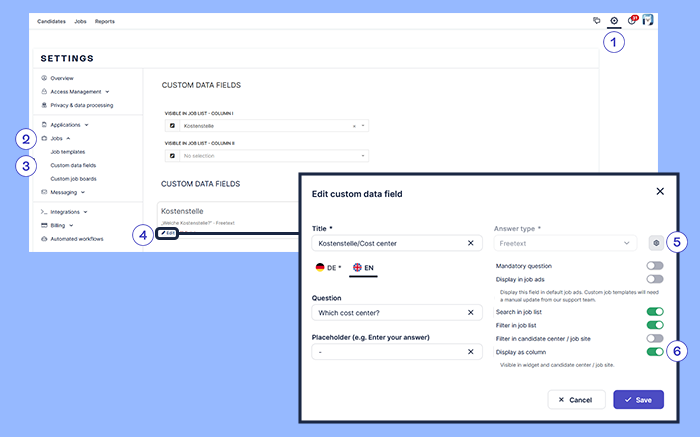
Task: Clear the Question field text
Action: point(471,313)
